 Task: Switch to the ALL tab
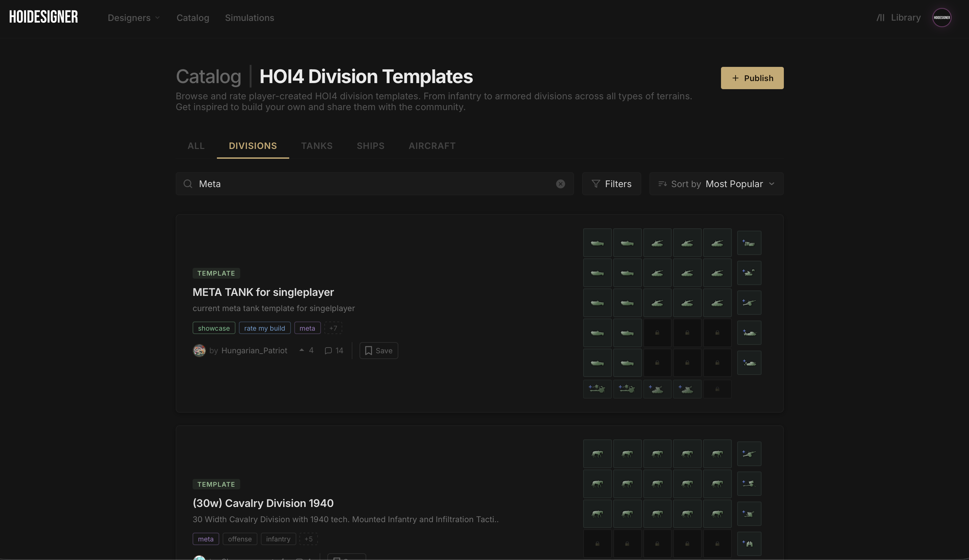click(196, 146)
